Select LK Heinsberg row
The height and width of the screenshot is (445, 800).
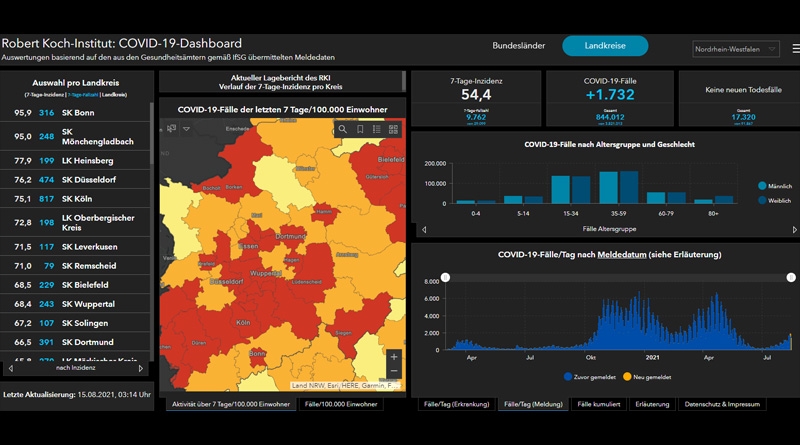pyautogui.click(x=75, y=161)
